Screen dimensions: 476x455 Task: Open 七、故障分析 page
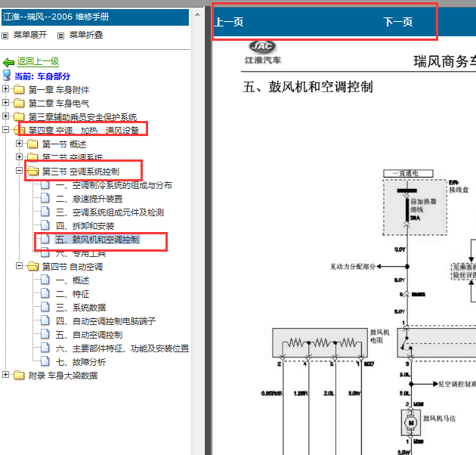pos(80,362)
